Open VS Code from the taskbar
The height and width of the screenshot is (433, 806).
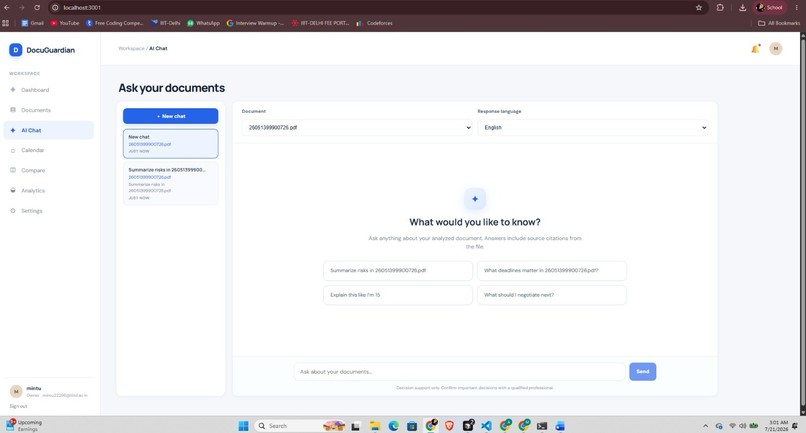[x=486, y=426]
